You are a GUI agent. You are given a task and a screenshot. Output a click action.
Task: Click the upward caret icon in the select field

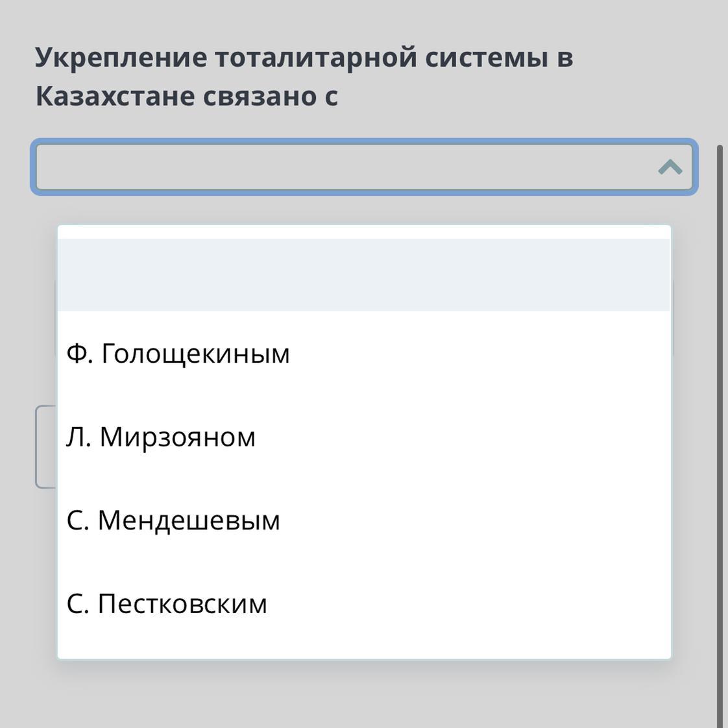click(x=670, y=167)
